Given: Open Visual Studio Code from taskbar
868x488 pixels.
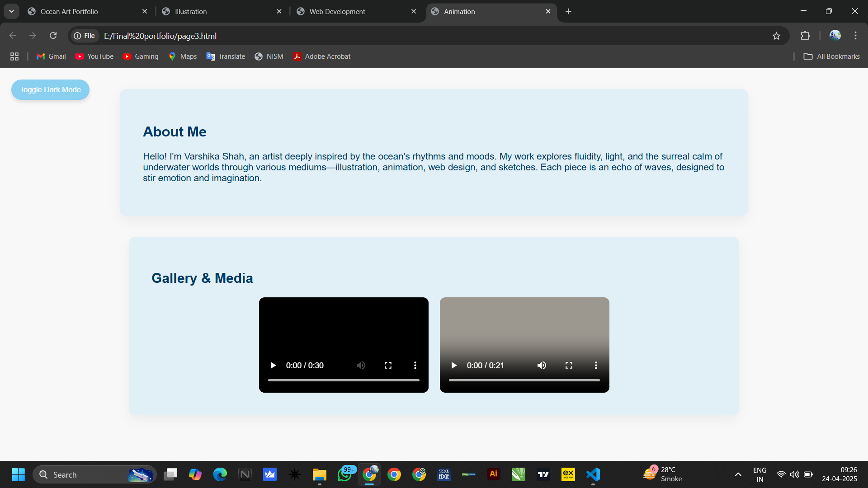Looking at the screenshot, I should (593, 474).
